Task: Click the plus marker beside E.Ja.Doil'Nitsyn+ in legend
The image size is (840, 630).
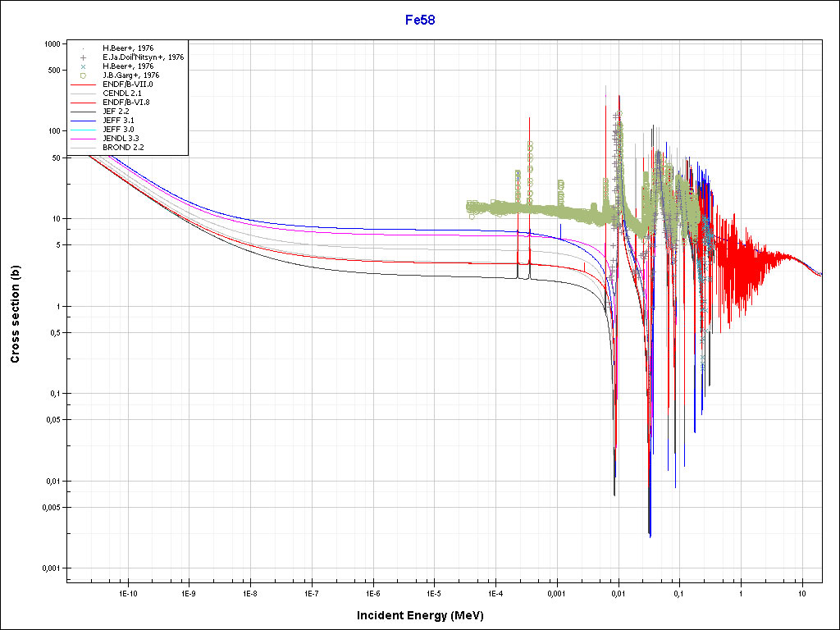Action: [83, 57]
